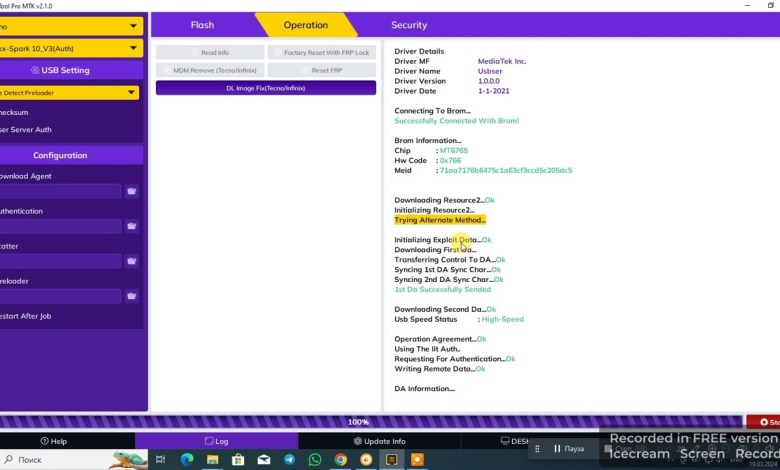Click the DL Image Fix(Tecno/Infinix) button
The height and width of the screenshot is (470, 780).
tap(266, 88)
